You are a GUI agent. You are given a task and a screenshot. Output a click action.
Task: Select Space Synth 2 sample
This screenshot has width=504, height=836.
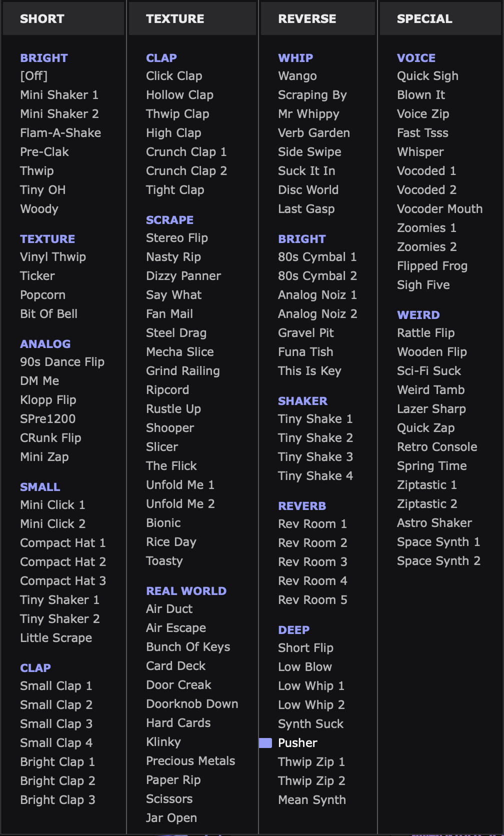point(438,561)
